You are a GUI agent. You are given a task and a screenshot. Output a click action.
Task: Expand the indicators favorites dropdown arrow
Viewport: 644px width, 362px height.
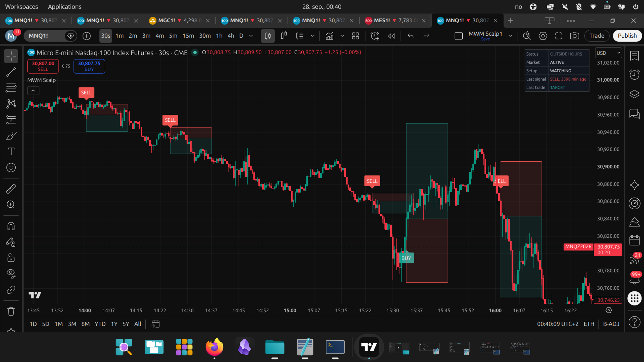[342, 36]
